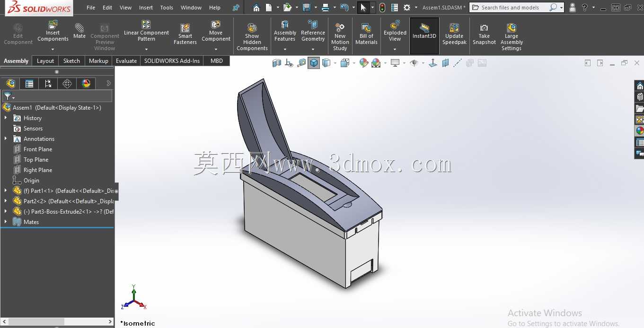
Task: Click the Home icon in top toolbar
Action: click(x=256, y=8)
